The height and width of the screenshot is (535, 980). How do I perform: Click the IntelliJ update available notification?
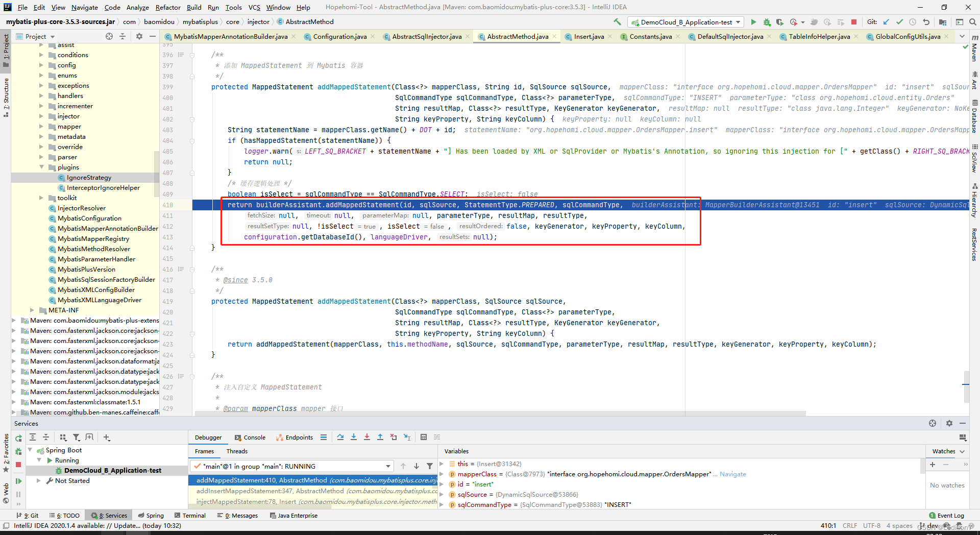[x=97, y=526]
